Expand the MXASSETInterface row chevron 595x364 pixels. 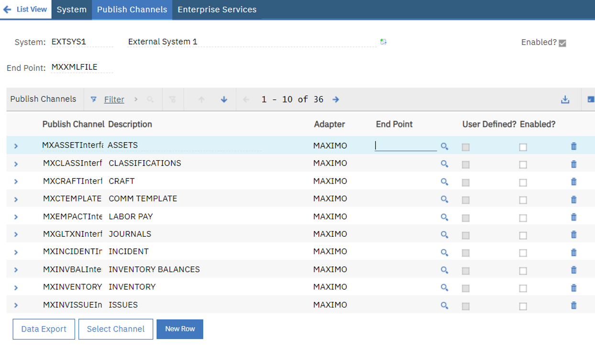pos(15,145)
